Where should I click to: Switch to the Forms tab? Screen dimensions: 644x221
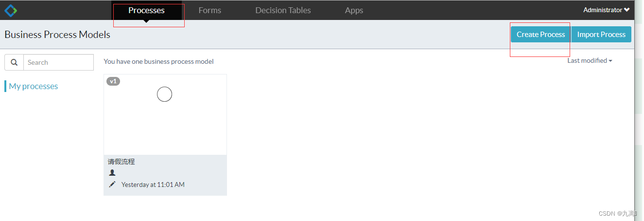[210, 10]
